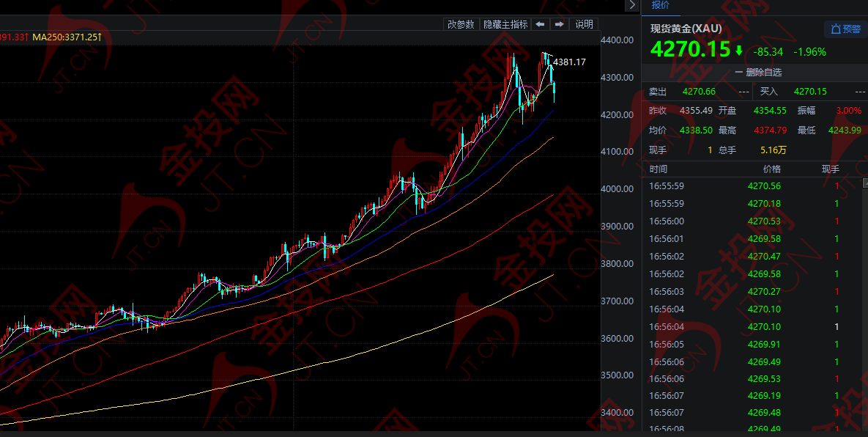Click the 3500.00 price axis label

pos(617,375)
